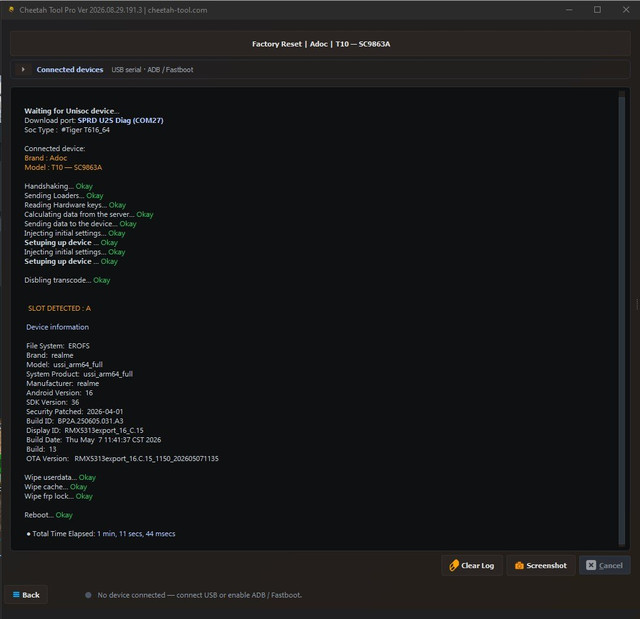Image resolution: width=640 pixels, height=619 pixels.
Task: Go Back to the previous screen
Action: pos(26,595)
